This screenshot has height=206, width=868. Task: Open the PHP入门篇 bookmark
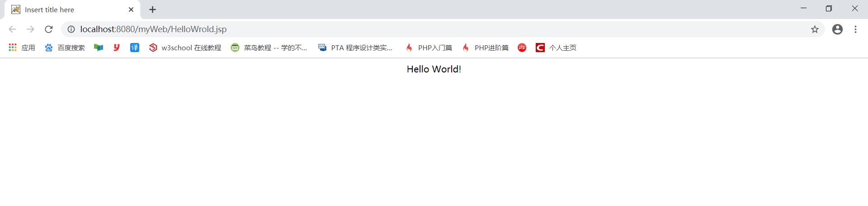[429, 48]
